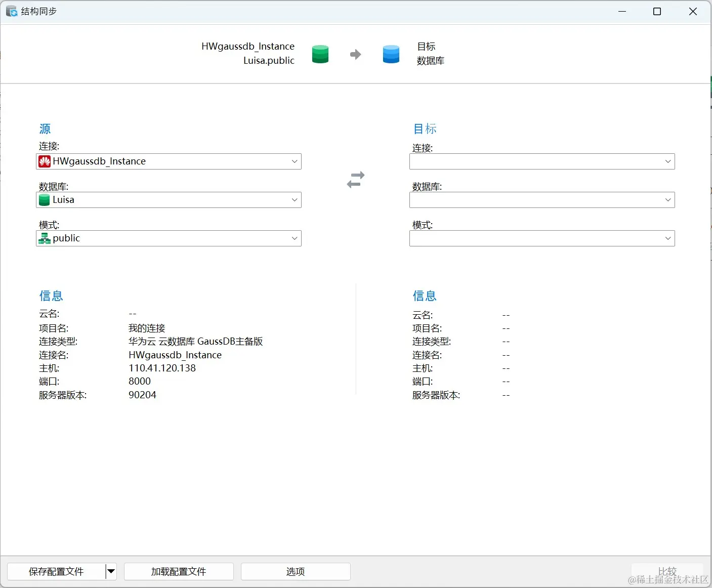This screenshot has height=588, width=712.
Task: Open the source schema dropdown showing public
Action: point(169,238)
